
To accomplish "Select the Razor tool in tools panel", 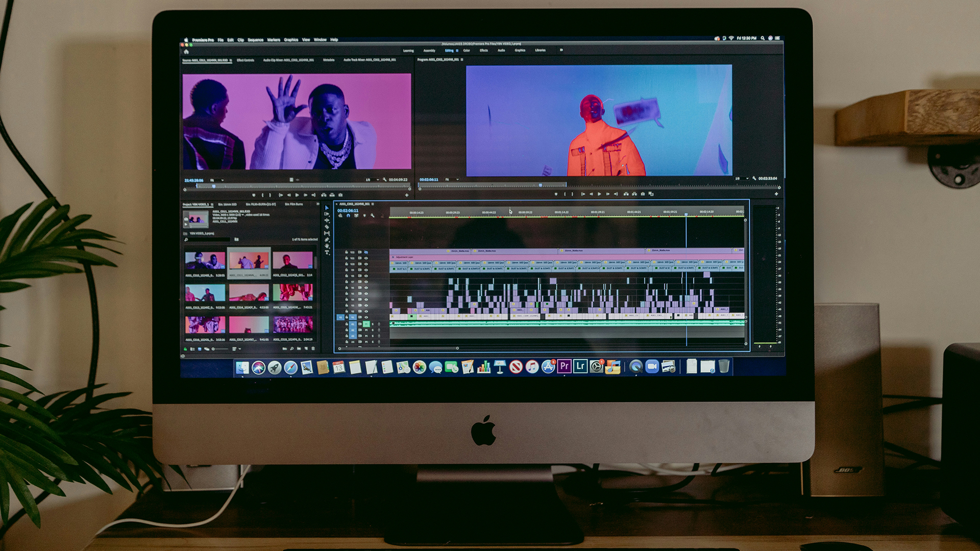I will click(327, 227).
